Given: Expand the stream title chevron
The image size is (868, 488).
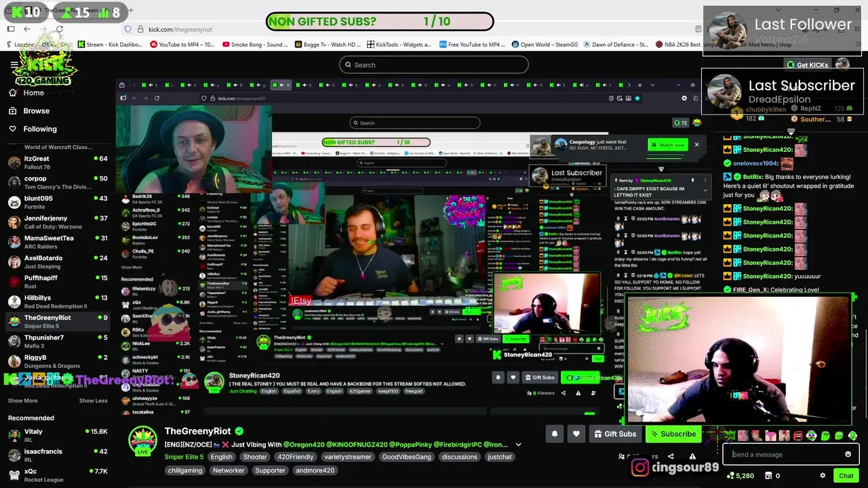Looking at the screenshot, I should 518,445.
